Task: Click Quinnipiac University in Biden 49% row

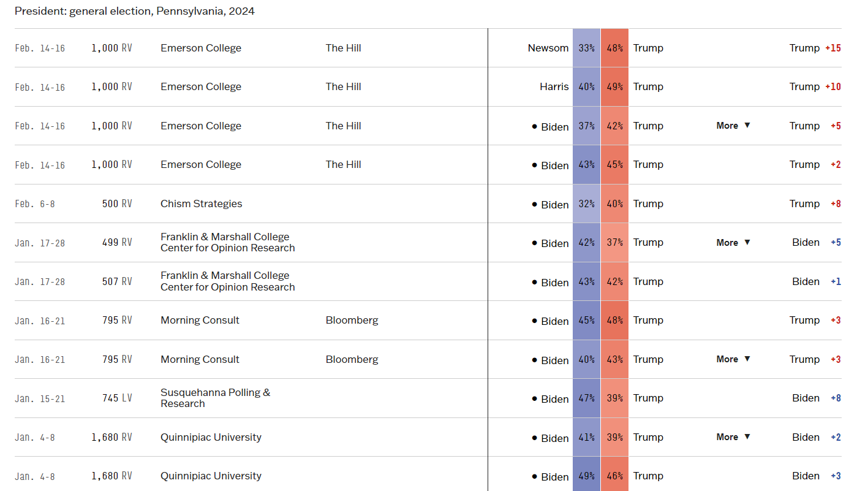Action: point(211,476)
